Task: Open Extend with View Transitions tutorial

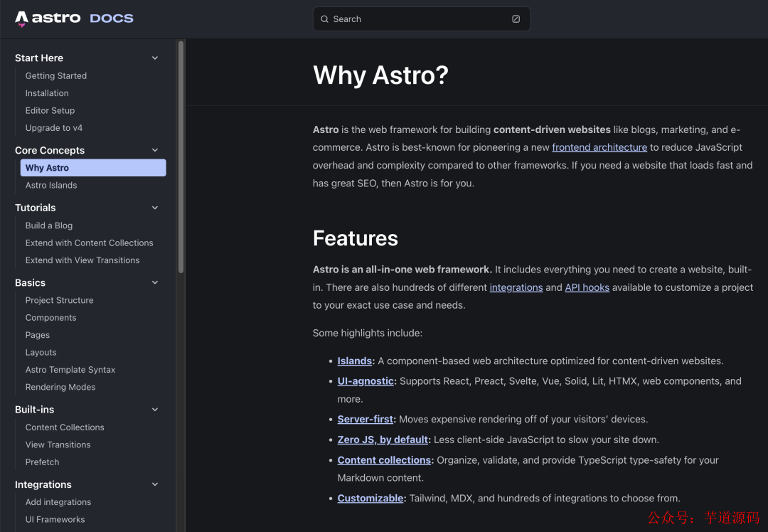Action: (82, 260)
